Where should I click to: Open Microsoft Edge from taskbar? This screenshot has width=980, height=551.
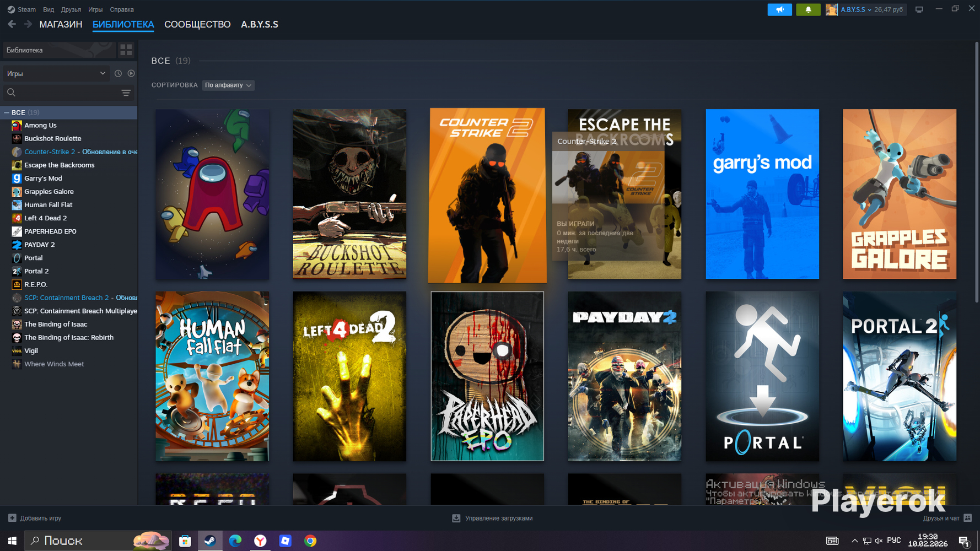coord(235,541)
